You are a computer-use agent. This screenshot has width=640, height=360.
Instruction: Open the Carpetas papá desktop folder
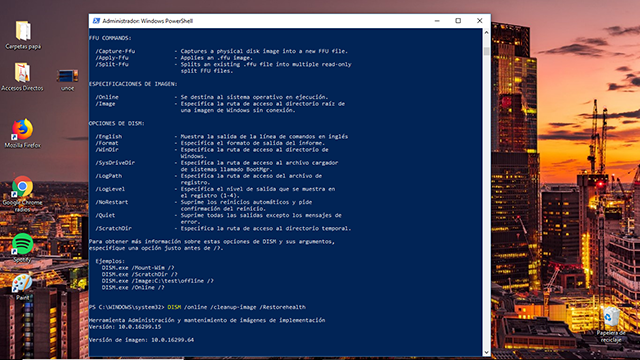(x=23, y=31)
